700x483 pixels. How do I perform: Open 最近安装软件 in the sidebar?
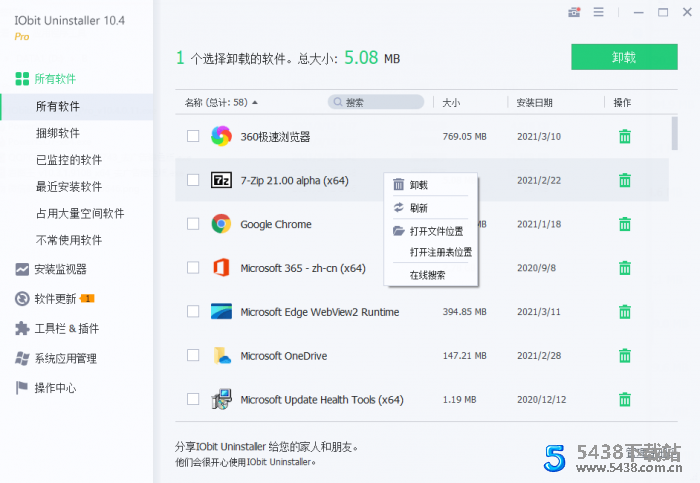69,187
